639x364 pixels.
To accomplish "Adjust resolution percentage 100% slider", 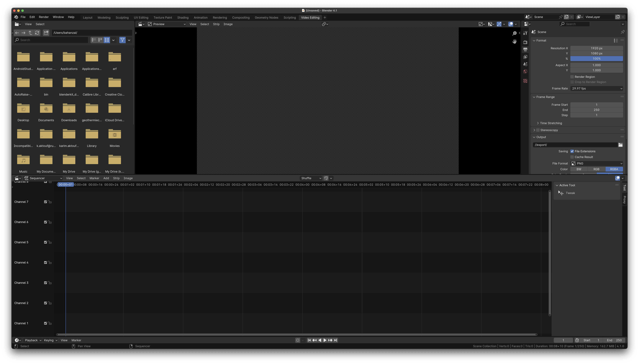I will point(597,59).
